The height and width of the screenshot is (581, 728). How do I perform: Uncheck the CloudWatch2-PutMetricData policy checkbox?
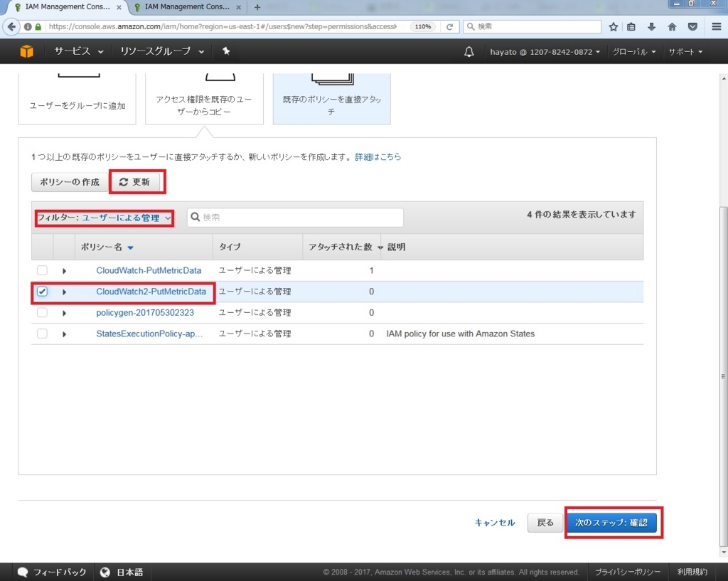42,291
